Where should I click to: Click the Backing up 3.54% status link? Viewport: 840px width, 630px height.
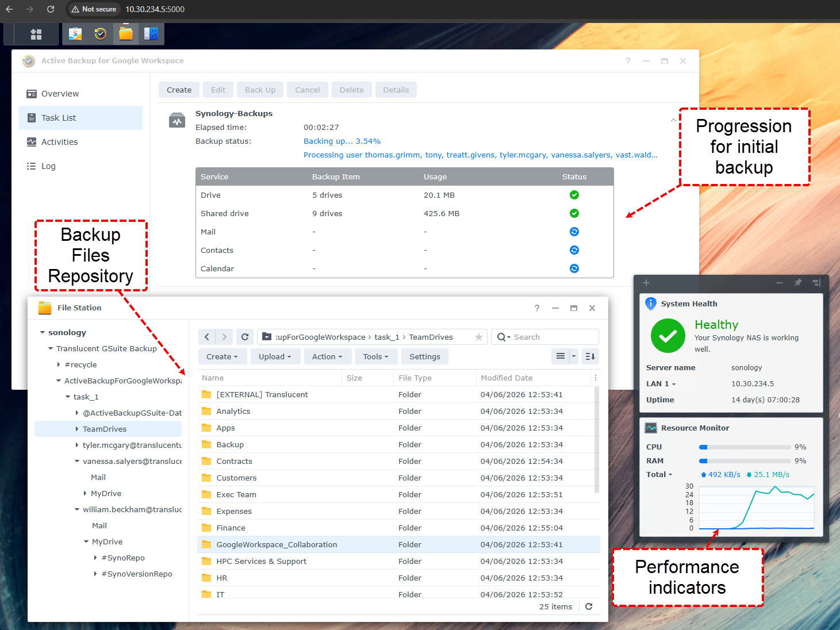342,141
